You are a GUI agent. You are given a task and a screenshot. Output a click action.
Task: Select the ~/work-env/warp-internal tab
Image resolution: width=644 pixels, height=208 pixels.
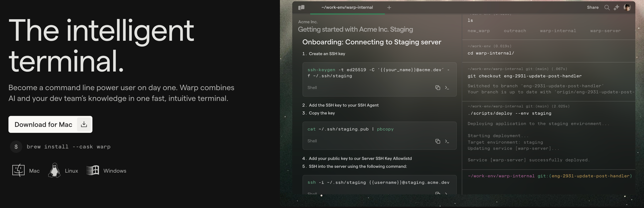(x=347, y=7)
